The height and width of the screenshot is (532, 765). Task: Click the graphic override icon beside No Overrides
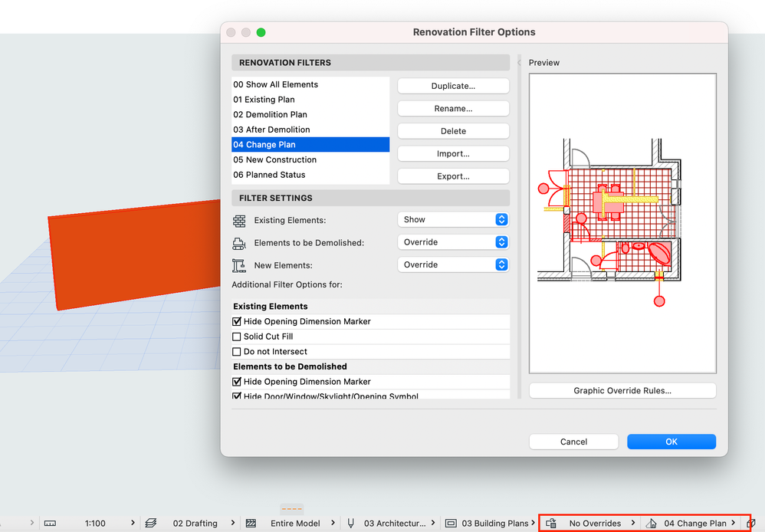[x=551, y=524]
